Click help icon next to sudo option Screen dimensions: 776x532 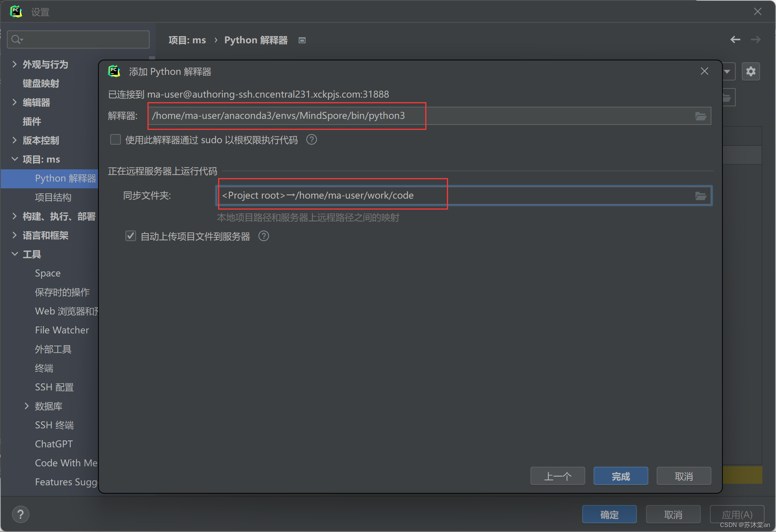(x=311, y=140)
